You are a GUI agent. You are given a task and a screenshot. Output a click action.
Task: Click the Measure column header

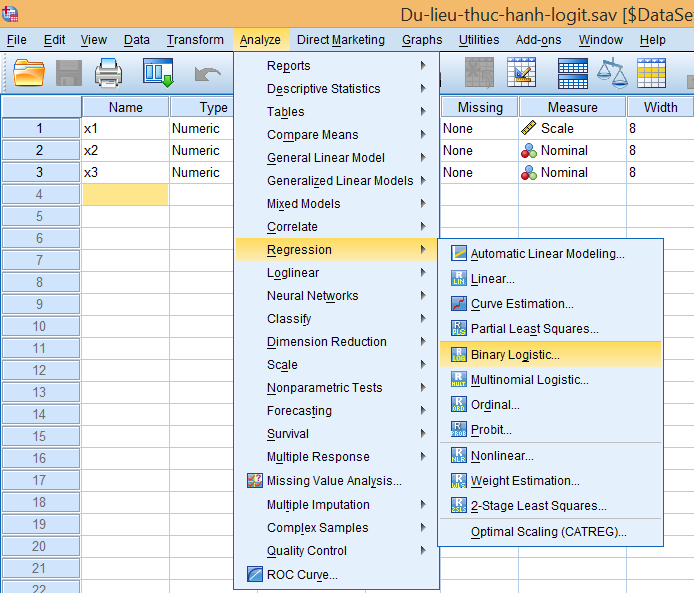(x=572, y=107)
